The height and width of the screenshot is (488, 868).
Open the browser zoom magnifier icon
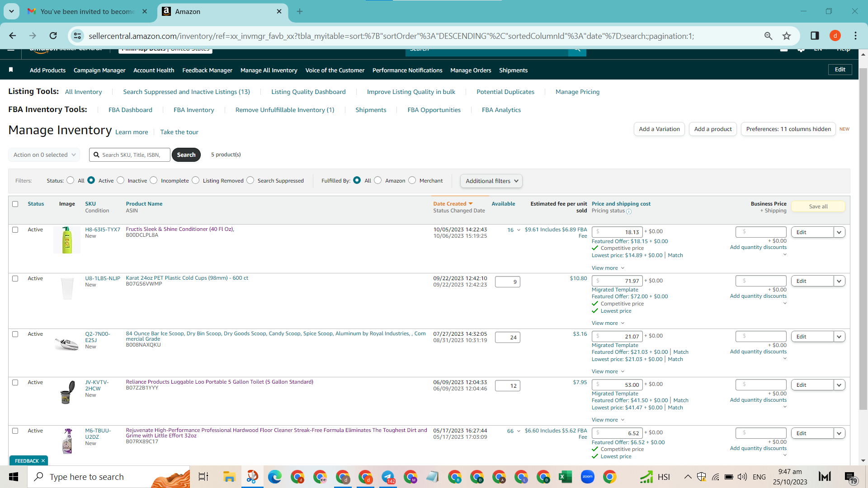(768, 36)
